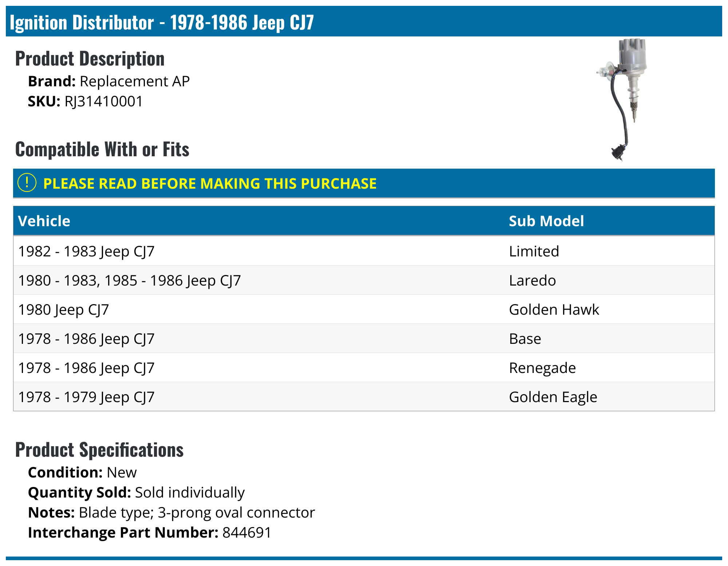Select the Golden Hawk sub model cell
728x566 pixels.
[554, 310]
